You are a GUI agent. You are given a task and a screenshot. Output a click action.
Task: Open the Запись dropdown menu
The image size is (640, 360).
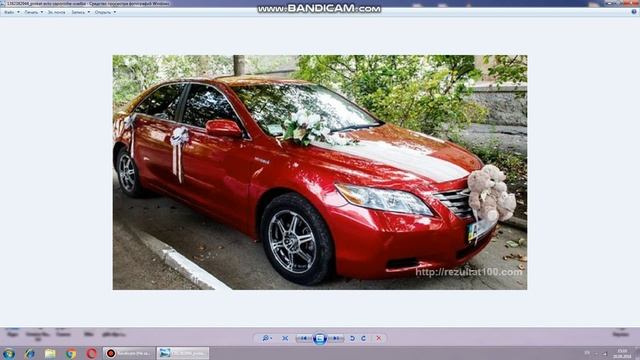pyautogui.click(x=80, y=12)
